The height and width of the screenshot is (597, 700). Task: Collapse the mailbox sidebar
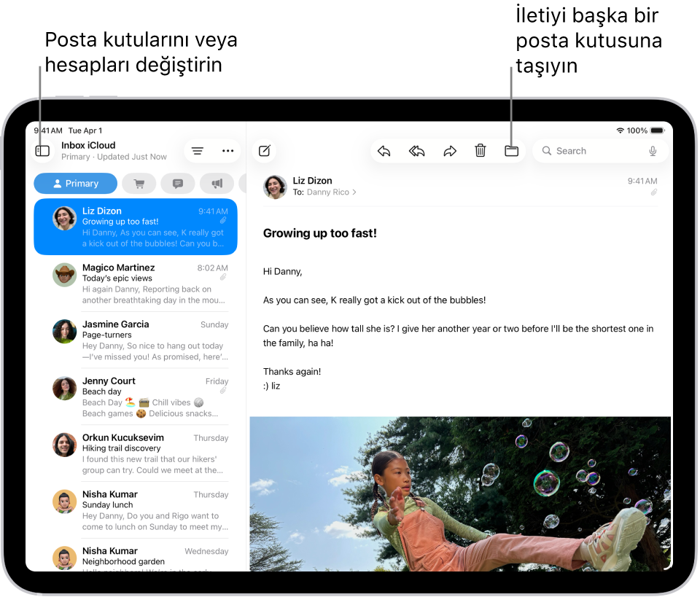(42, 150)
